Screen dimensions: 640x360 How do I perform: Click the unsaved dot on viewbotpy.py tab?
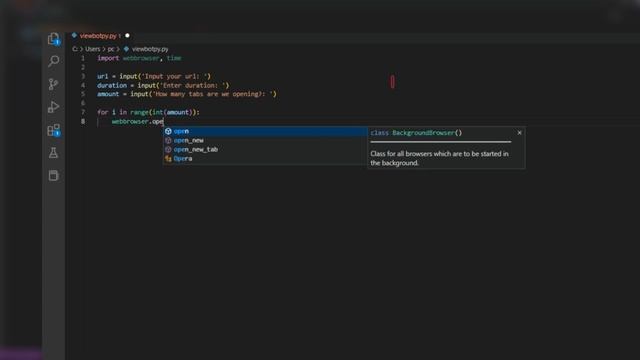click(x=127, y=36)
